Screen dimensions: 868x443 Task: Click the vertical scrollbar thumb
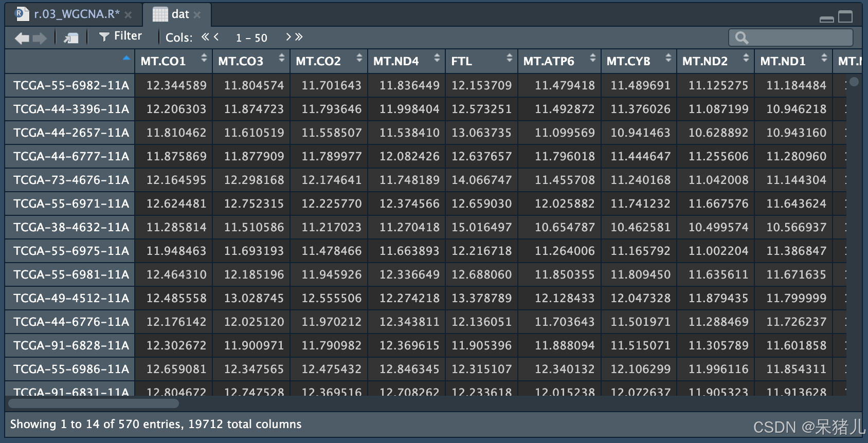point(854,81)
